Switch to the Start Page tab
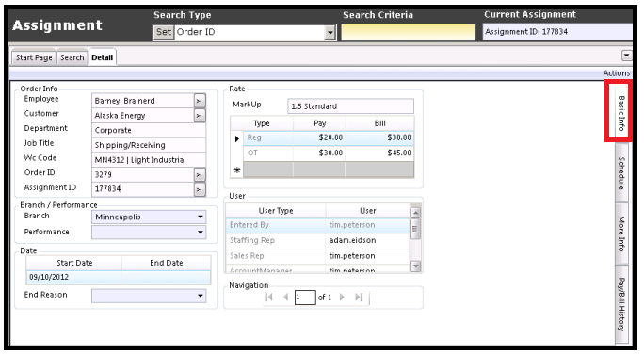The image size is (644, 354). click(x=34, y=58)
